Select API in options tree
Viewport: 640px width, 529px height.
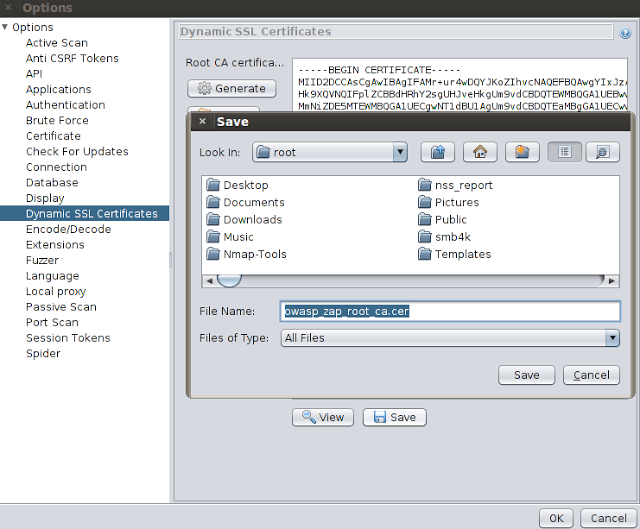34,74
